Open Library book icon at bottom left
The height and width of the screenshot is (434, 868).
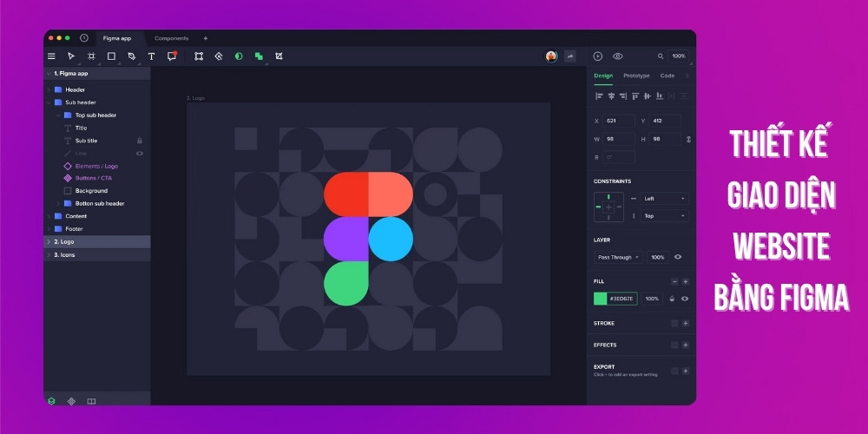tap(91, 401)
